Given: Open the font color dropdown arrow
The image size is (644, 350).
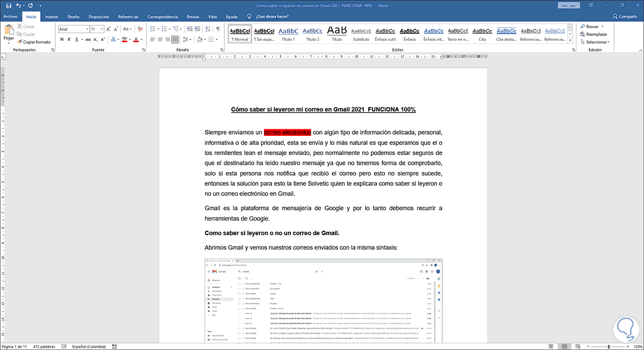Looking at the screenshot, I should click(x=141, y=39).
